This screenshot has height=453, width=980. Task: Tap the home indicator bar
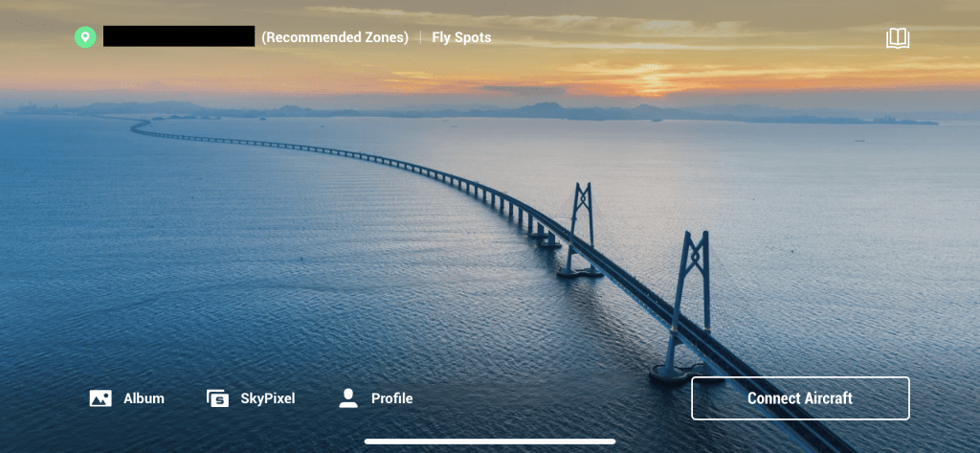pos(490,442)
